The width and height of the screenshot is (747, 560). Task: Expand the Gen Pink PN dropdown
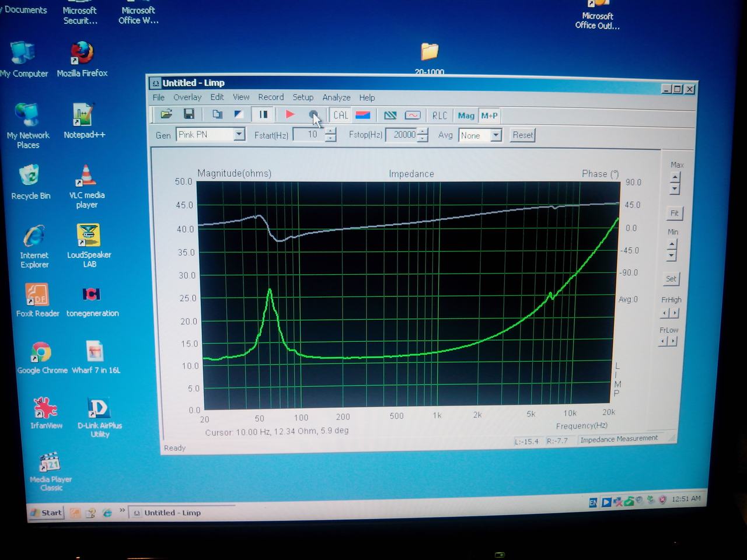[x=239, y=135]
